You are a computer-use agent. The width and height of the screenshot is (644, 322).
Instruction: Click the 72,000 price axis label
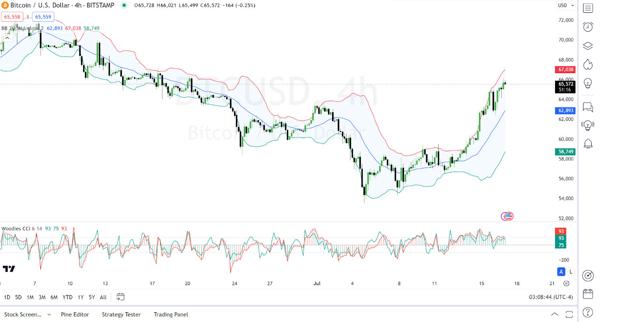566,20
